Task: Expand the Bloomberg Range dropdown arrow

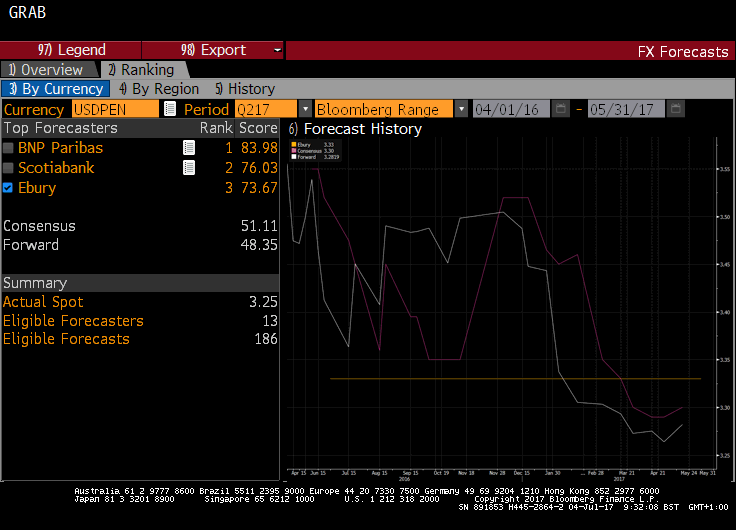Action: point(461,109)
